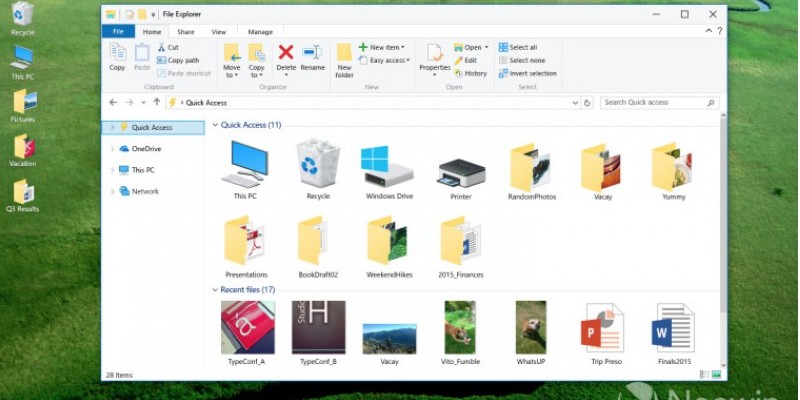Click Edit with pencil icon
Viewport: 800px width, 400px height.
tap(465, 60)
